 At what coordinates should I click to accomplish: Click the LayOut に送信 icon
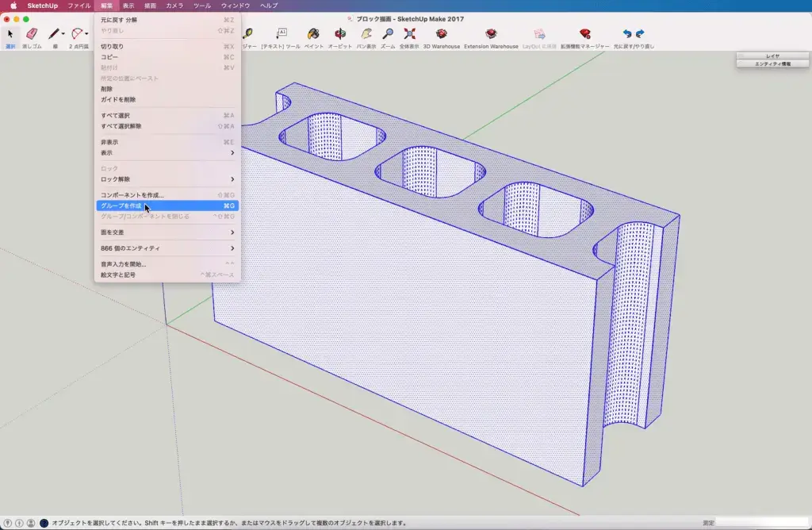[539, 34]
